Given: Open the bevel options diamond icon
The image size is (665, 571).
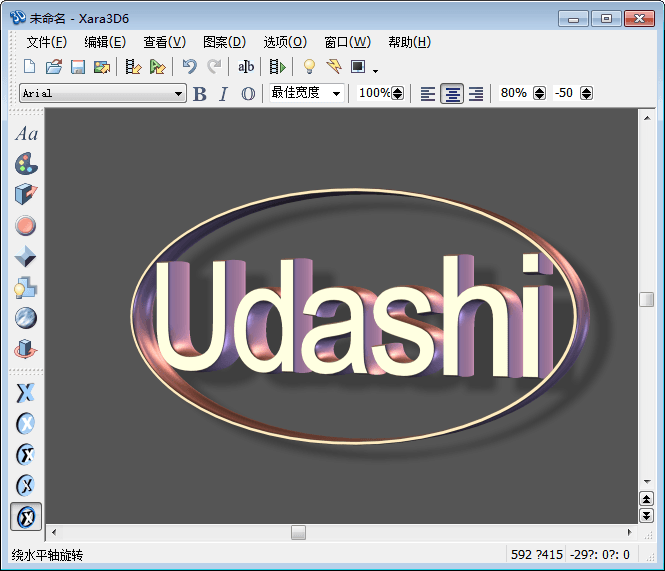Looking at the screenshot, I should [26, 257].
